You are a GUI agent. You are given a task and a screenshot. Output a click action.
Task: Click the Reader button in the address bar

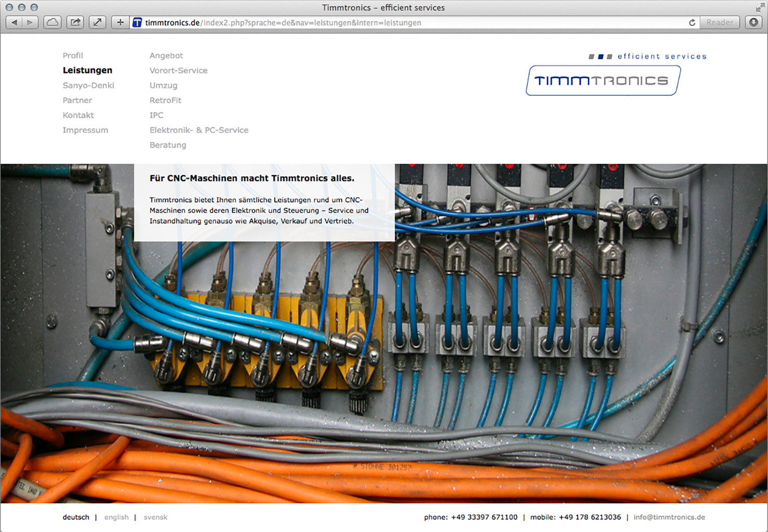pos(720,22)
